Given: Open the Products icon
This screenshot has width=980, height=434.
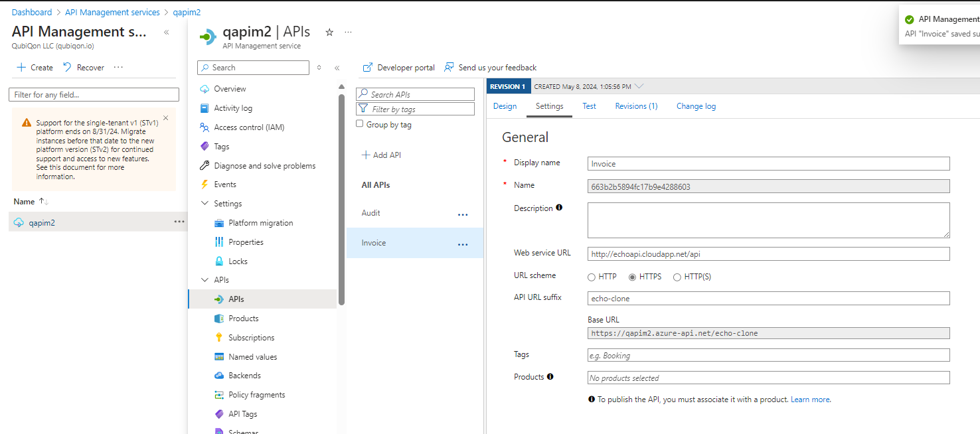Looking at the screenshot, I should pos(219,319).
